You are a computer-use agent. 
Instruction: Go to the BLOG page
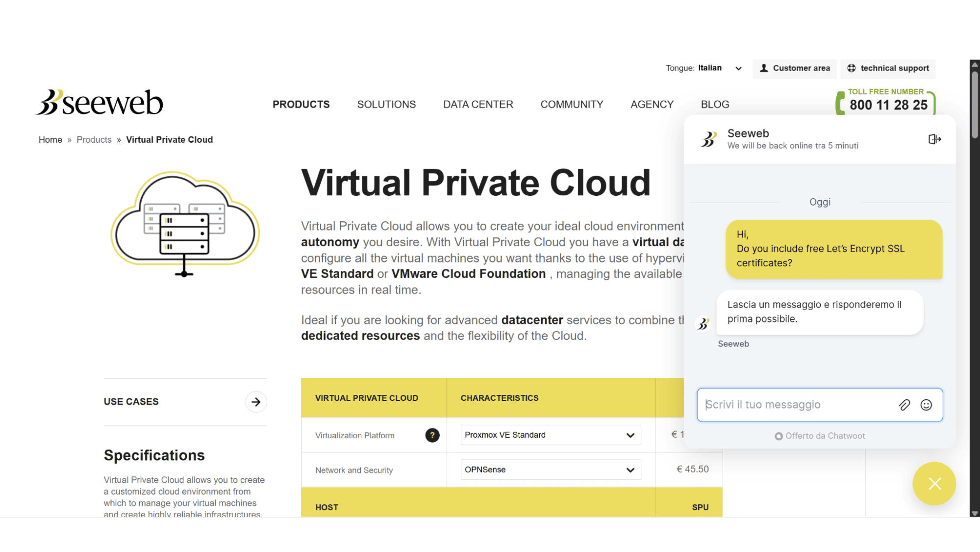pos(715,105)
